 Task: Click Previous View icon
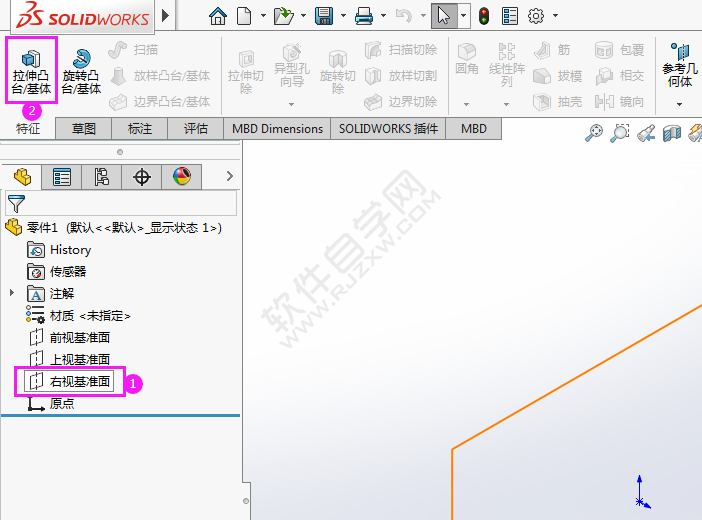pyautogui.click(x=646, y=133)
